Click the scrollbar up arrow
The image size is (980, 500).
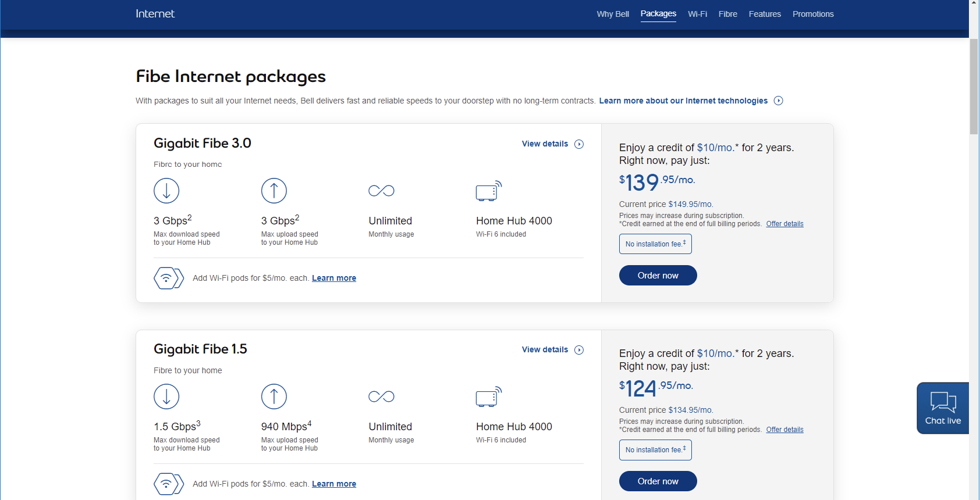(974, 3)
